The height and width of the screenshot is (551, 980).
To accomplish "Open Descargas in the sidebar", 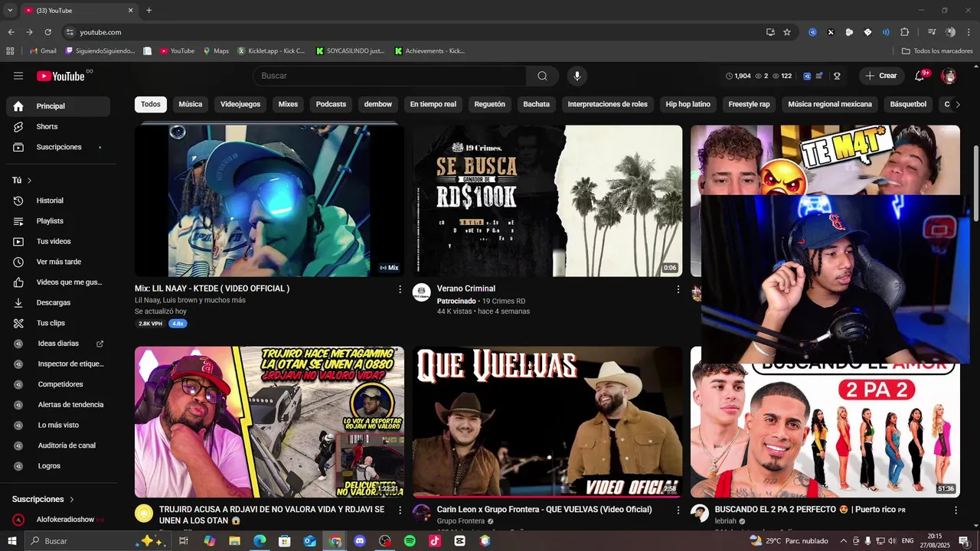I will point(58,302).
